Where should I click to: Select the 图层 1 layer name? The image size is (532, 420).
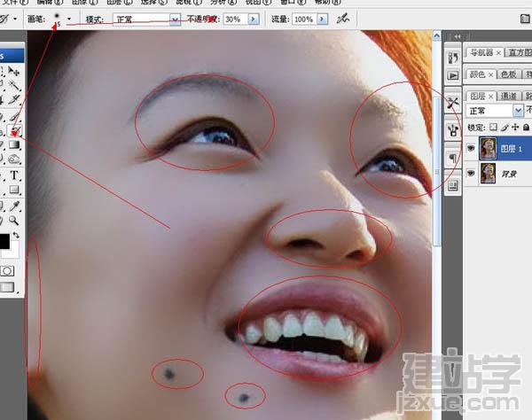(511, 149)
